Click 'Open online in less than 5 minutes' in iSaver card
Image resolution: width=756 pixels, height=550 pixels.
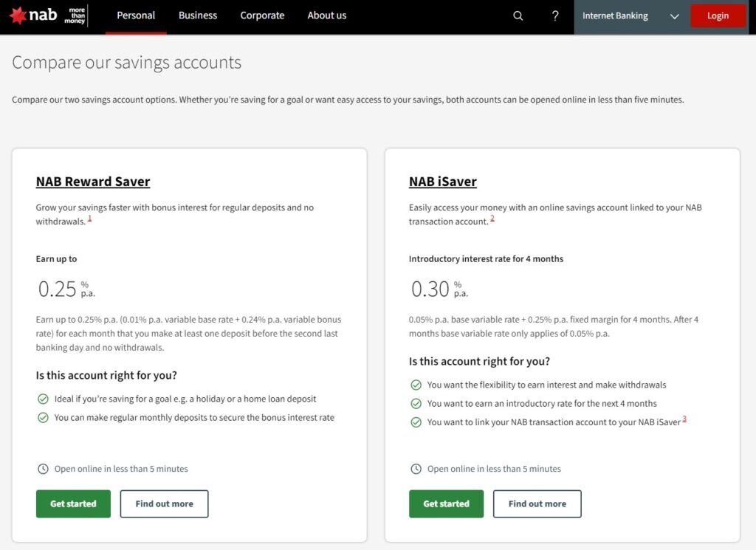click(x=494, y=469)
